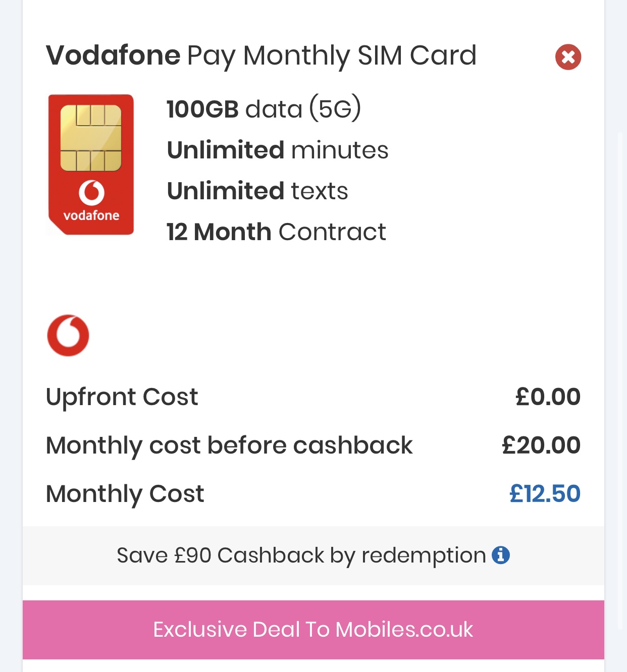Click Monthly cost before cashback label

[229, 445]
